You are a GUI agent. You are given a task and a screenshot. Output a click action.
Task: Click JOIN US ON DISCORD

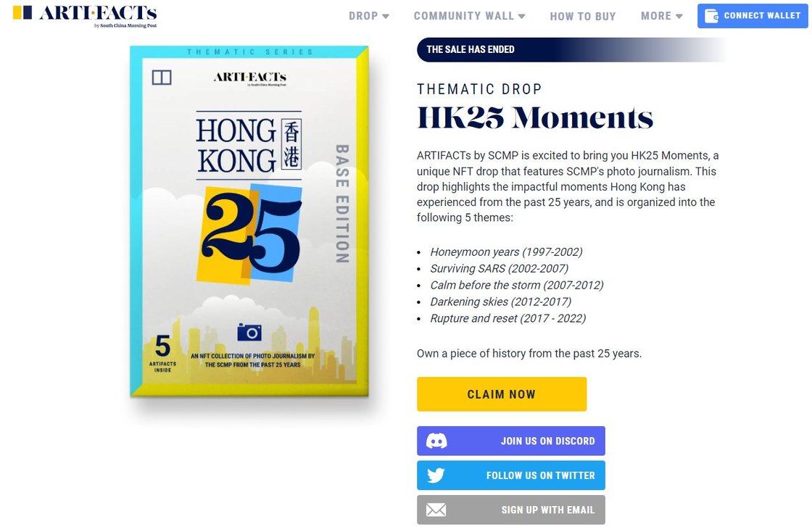511,441
